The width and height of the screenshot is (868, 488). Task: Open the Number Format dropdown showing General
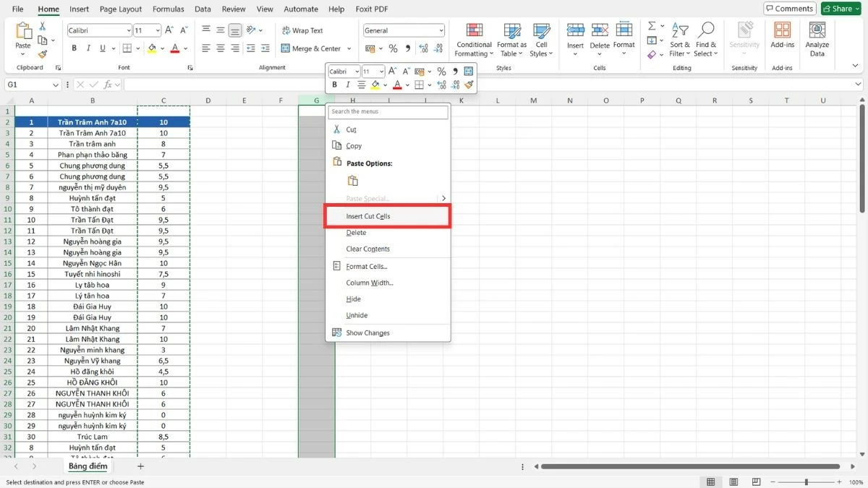pyautogui.click(x=404, y=30)
